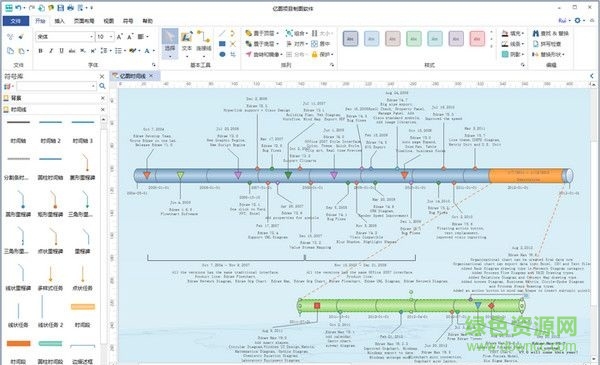
Task: Open the font name dropdown
Action: click(65, 37)
